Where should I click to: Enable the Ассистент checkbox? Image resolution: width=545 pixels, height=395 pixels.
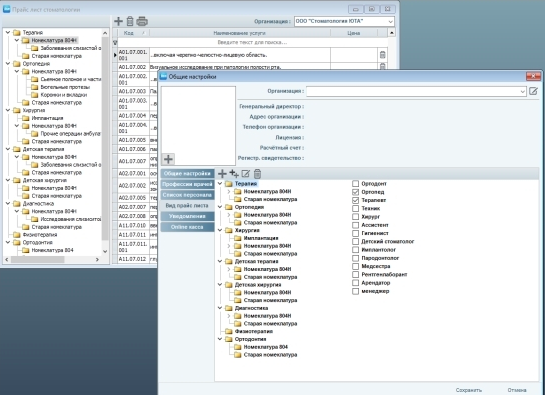point(355,225)
